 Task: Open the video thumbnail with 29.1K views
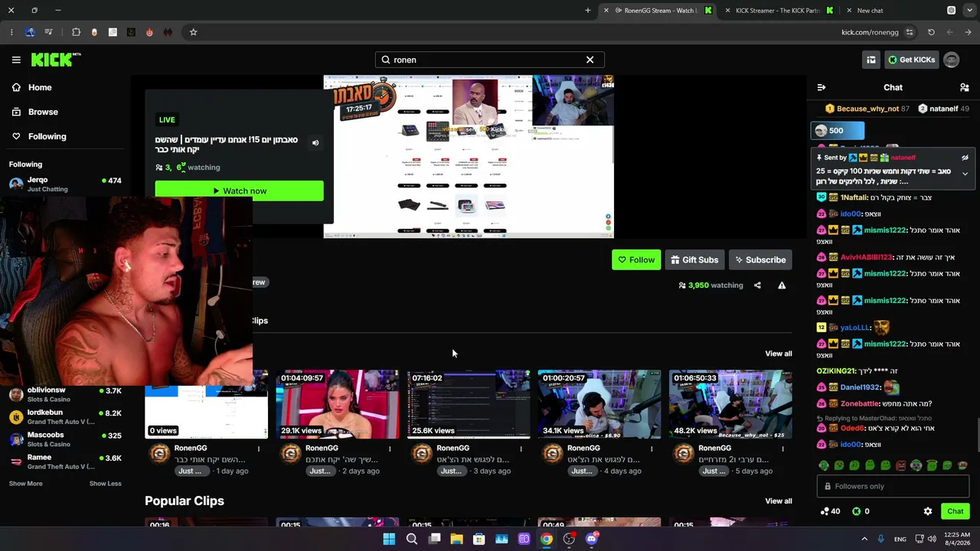point(338,404)
